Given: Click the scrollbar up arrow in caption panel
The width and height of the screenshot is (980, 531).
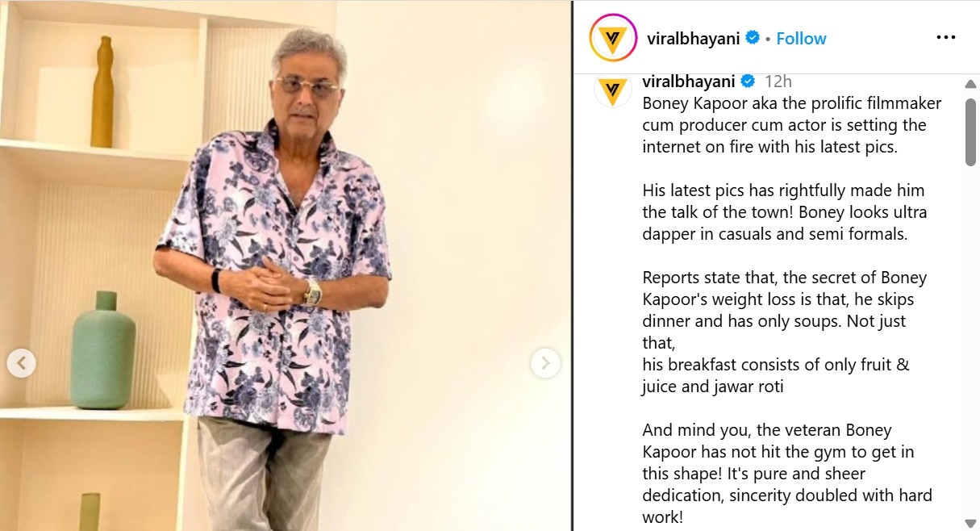Looking at the screenshot, I should coord(970,84).
